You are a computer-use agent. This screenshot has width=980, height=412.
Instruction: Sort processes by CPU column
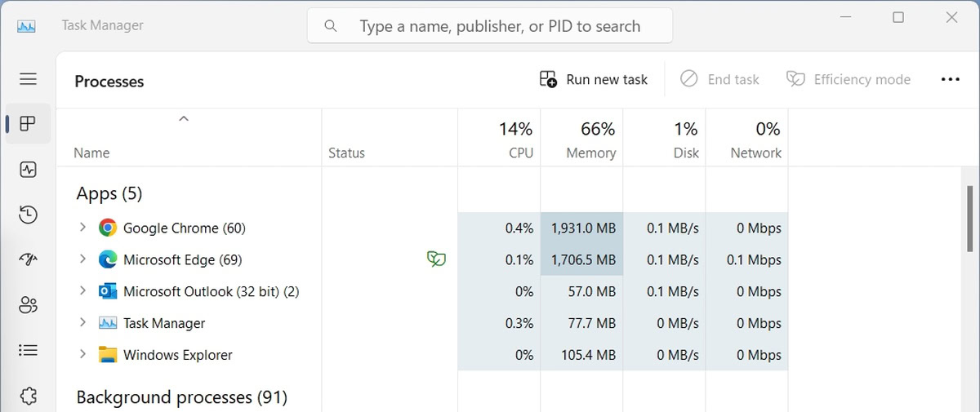[499, 139]
